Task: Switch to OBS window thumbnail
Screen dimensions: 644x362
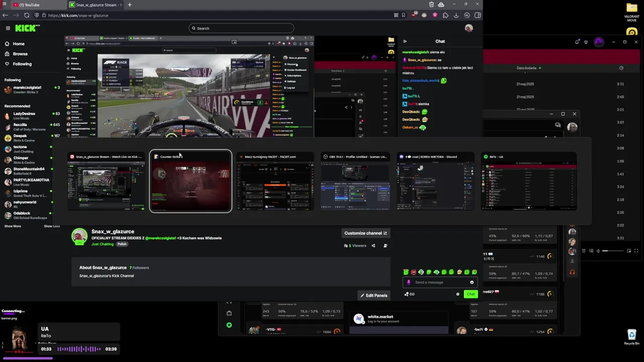Action: (x=355, y=182)
